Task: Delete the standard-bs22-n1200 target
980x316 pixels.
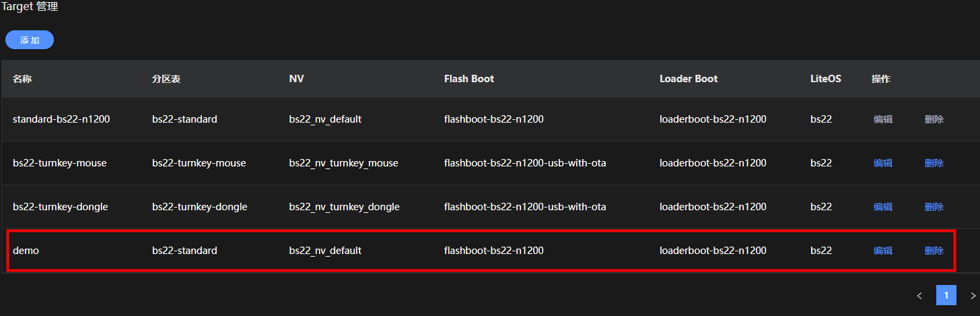Action: pyautogui.click(x=934, y=119)
